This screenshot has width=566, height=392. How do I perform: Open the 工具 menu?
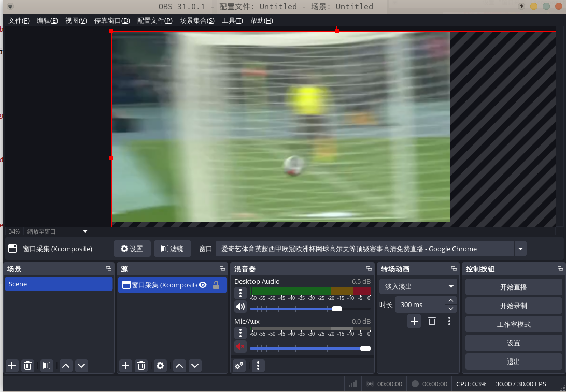[232, 21]
